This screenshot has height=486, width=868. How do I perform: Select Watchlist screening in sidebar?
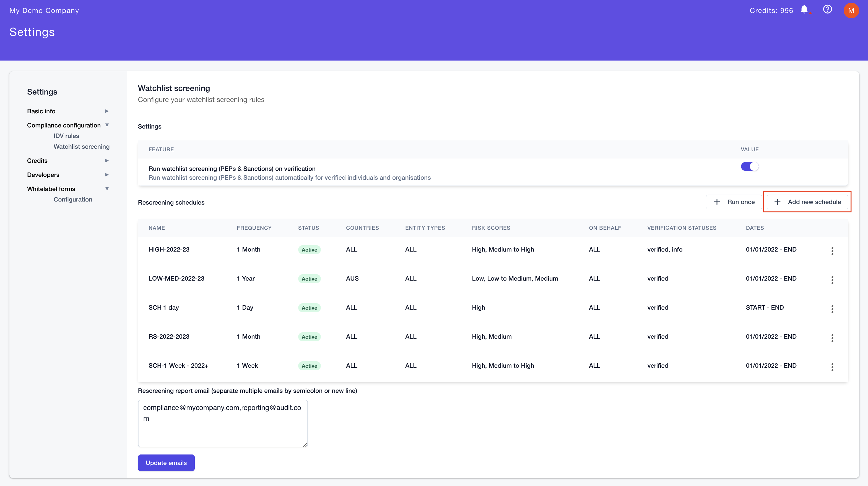82,147
